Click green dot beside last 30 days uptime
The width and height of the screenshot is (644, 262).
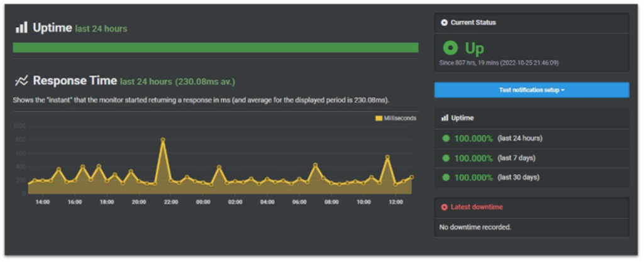pyautogui.click(x=446, y=177)
